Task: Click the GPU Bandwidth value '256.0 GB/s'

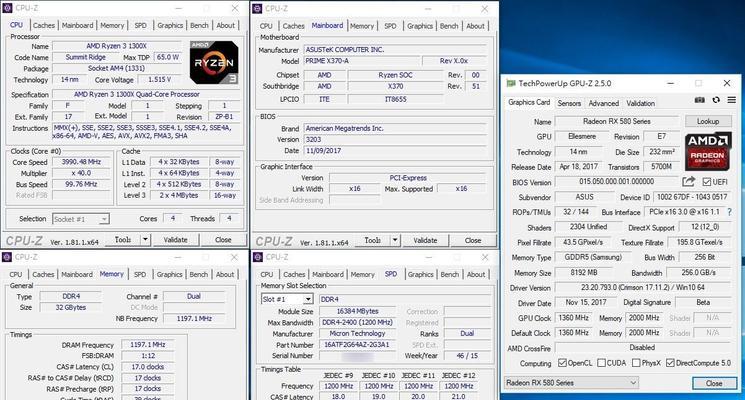Action: click(698, 273)
